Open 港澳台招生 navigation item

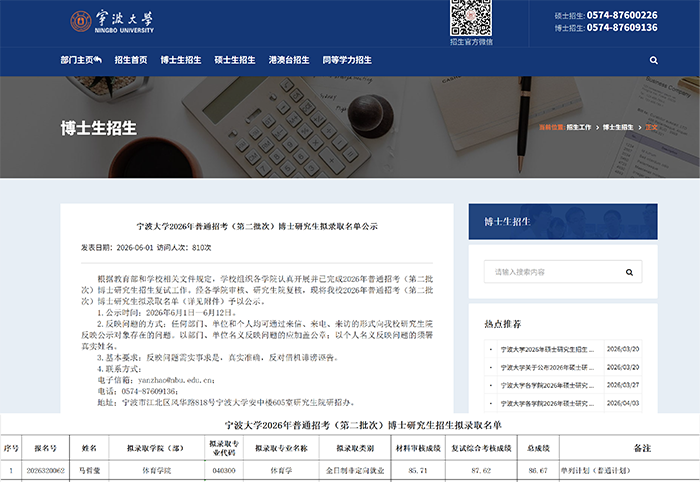click(289, 60)
